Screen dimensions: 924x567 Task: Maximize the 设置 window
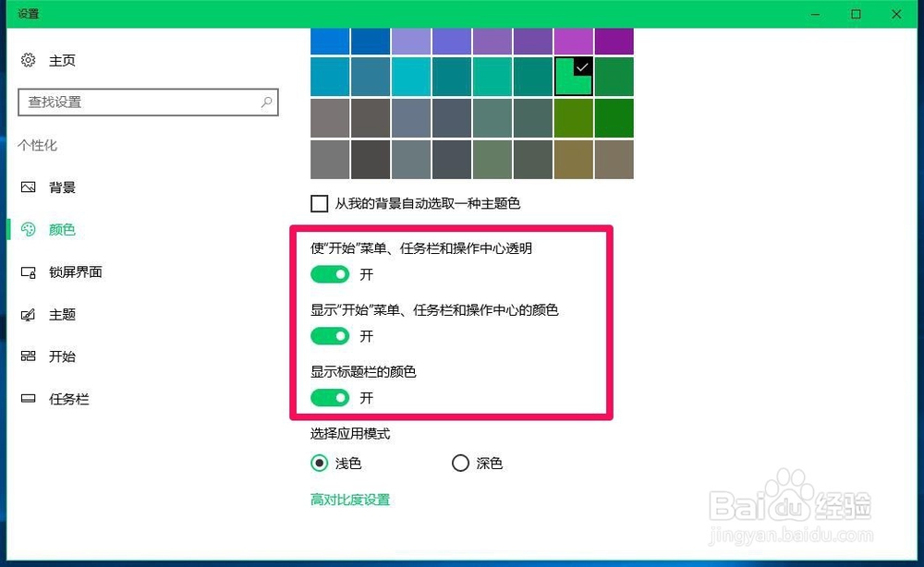[x=857, y=14]
